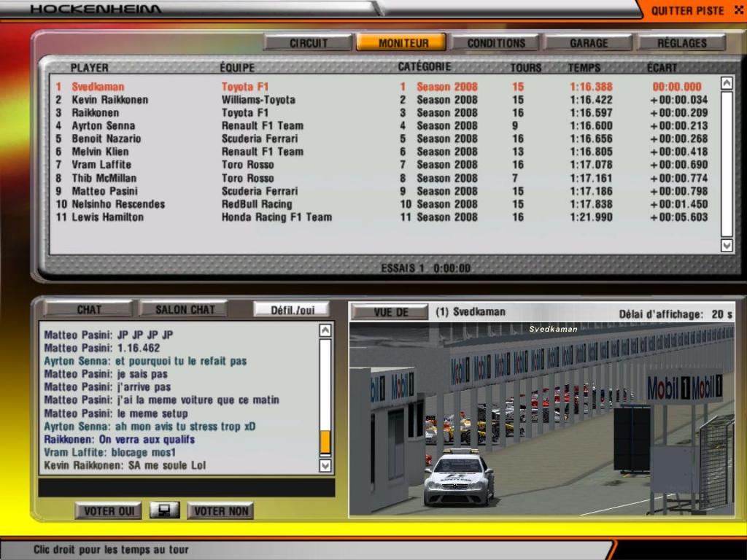Select Raikkonen in third place row
747x560 pixels.
[x=381, y=113]
